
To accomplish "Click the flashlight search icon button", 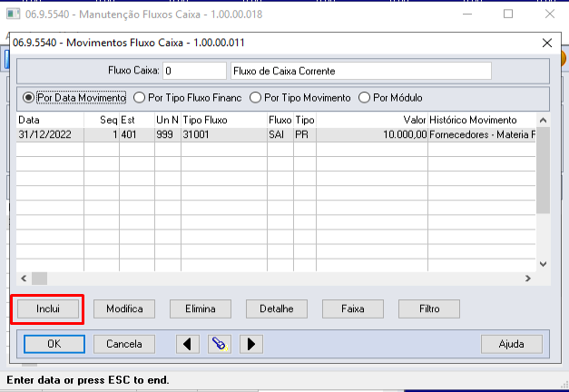I will (x=220, y=344).
